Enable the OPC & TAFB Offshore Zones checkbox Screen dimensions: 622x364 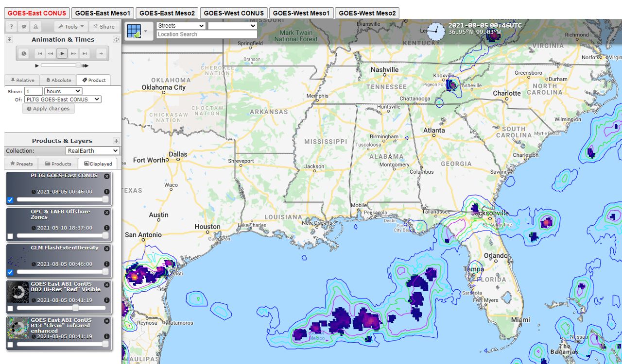10,236
